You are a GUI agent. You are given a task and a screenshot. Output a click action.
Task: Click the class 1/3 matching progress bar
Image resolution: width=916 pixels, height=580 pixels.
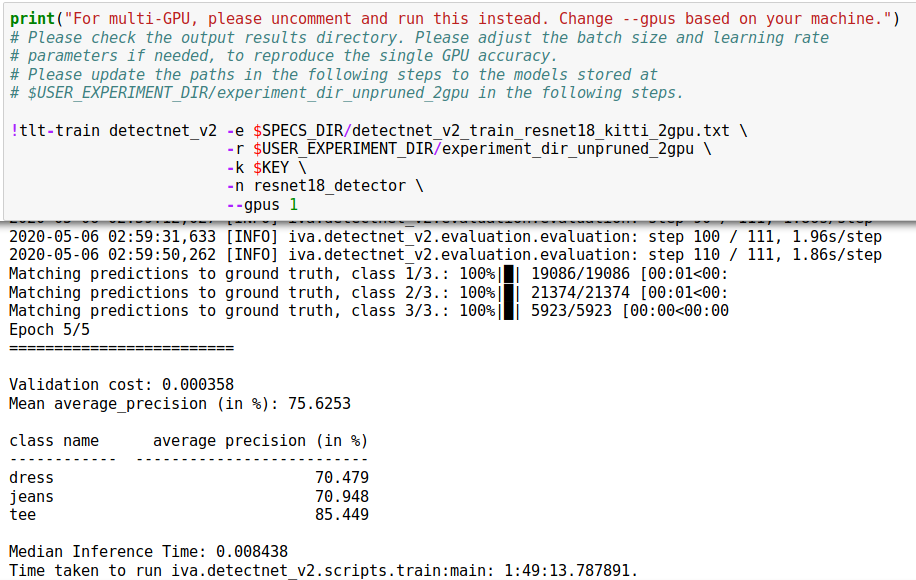click(508, 274)
